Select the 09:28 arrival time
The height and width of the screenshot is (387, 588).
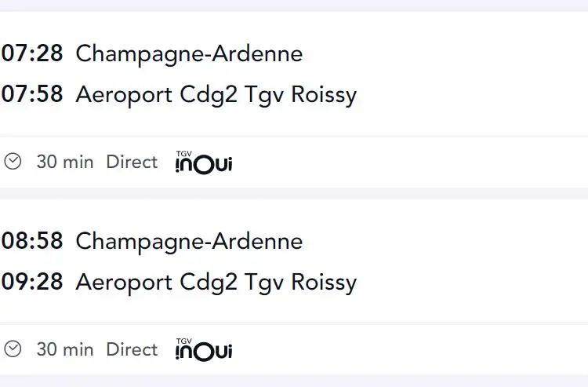pyautogui.click(x=32, y=282)
